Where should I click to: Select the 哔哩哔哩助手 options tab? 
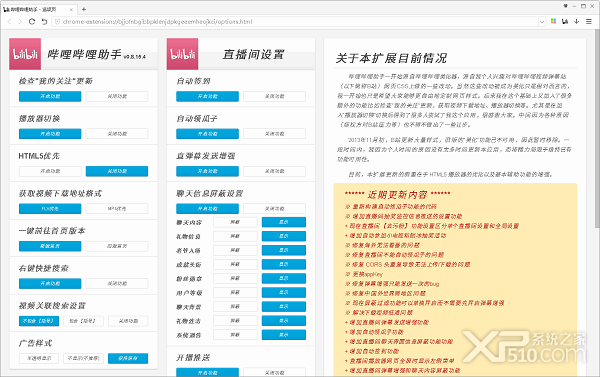(x=38, y=9)
